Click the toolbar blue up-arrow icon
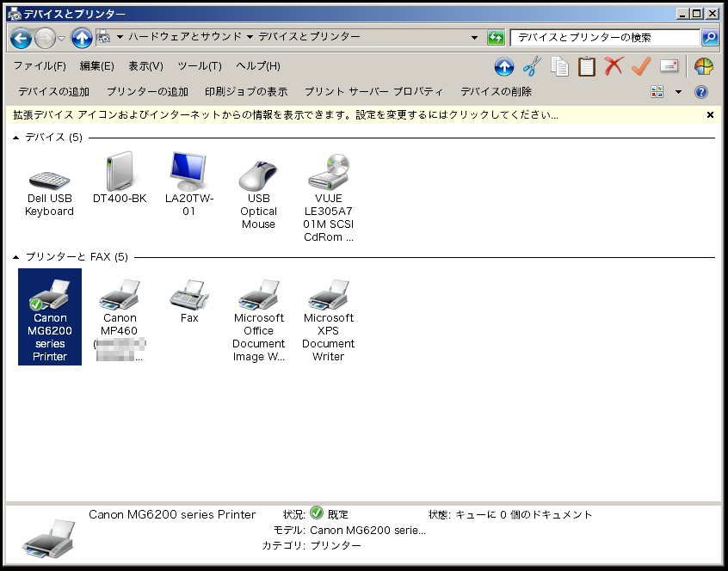The width and height of the screenshot is (728, 571). click(x=504, y=67)
